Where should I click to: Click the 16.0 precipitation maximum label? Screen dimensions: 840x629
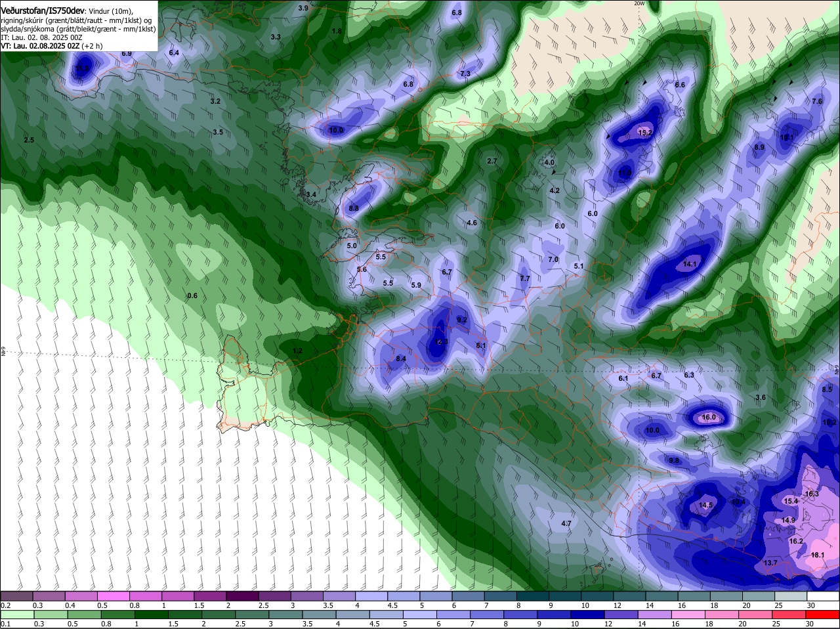[x=709, y=417]
